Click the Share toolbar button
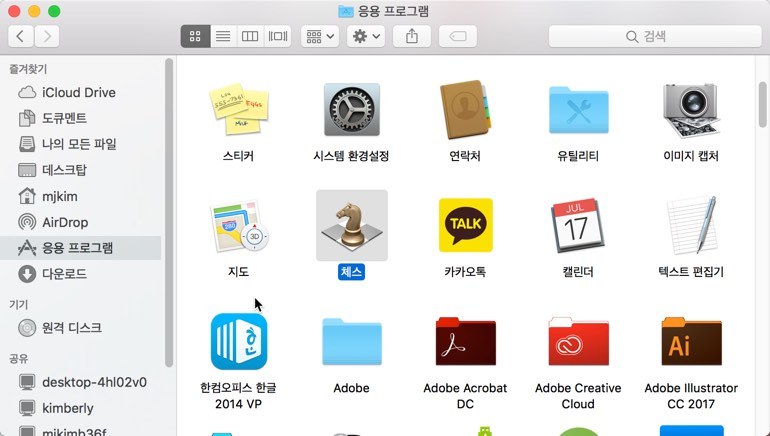 point(412,36)
